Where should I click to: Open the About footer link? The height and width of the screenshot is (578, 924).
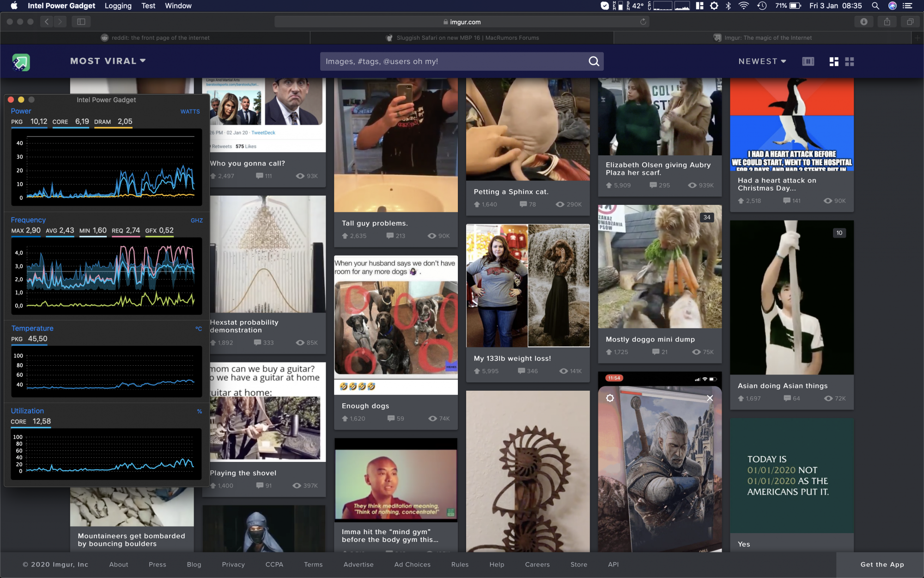point(119,565)
